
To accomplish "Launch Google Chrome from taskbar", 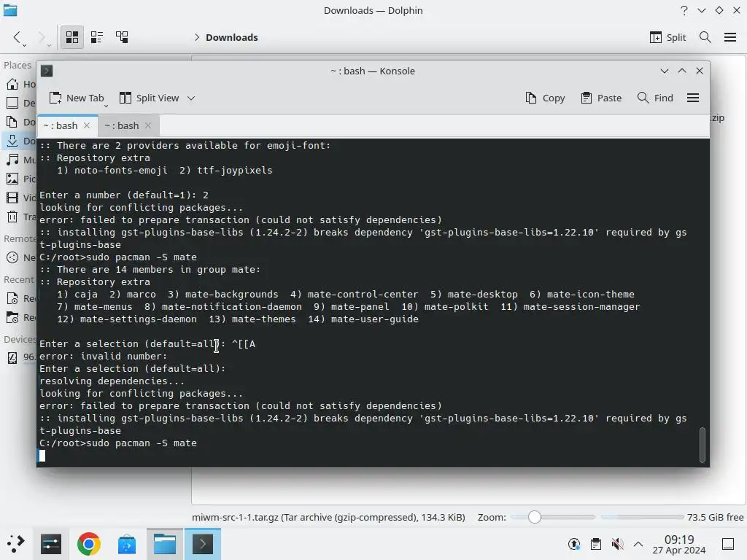I will tap(88, 544).
